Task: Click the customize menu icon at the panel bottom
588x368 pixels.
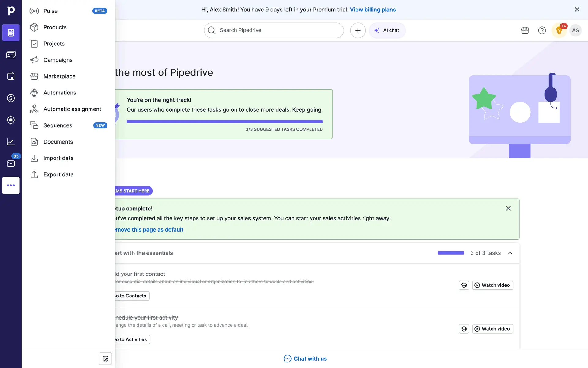Action: (105, 358)
